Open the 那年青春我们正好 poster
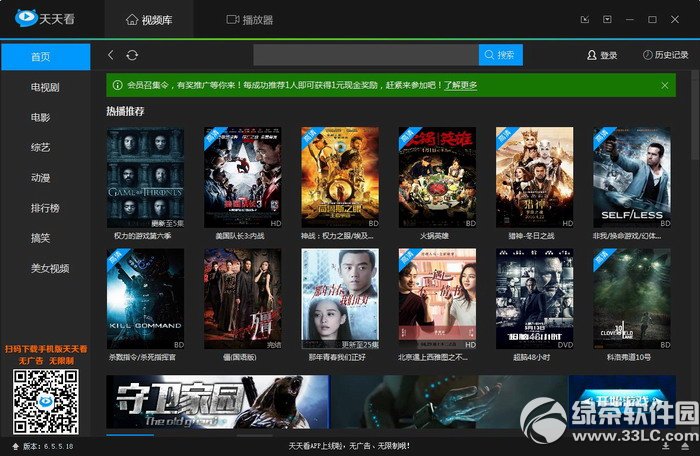The image size is (700, 456). [340, 299]
